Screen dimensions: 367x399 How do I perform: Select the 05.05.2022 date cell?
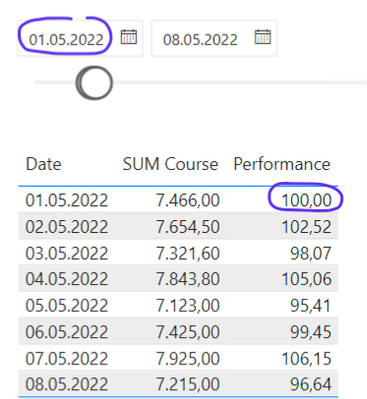67,305
